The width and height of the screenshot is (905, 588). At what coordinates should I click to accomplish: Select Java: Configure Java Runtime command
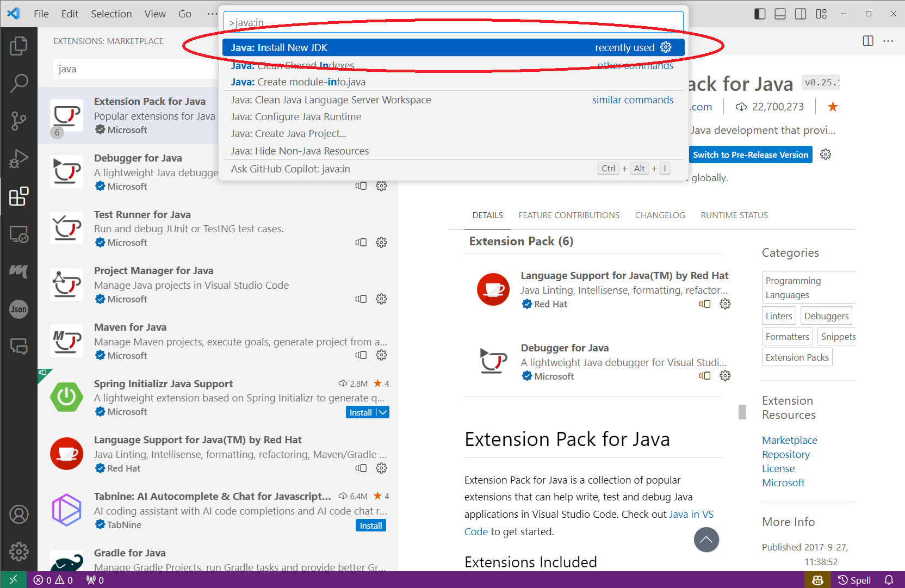[454, 116]
